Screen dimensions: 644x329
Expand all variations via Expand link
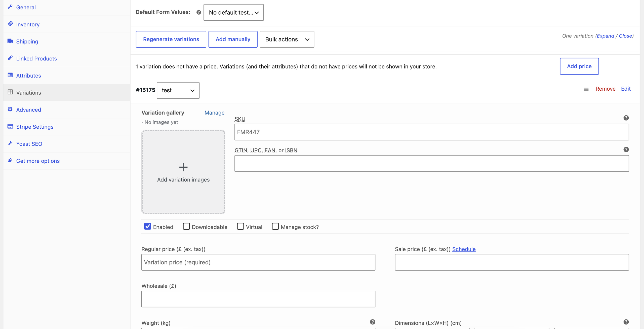tap(605, 36)
